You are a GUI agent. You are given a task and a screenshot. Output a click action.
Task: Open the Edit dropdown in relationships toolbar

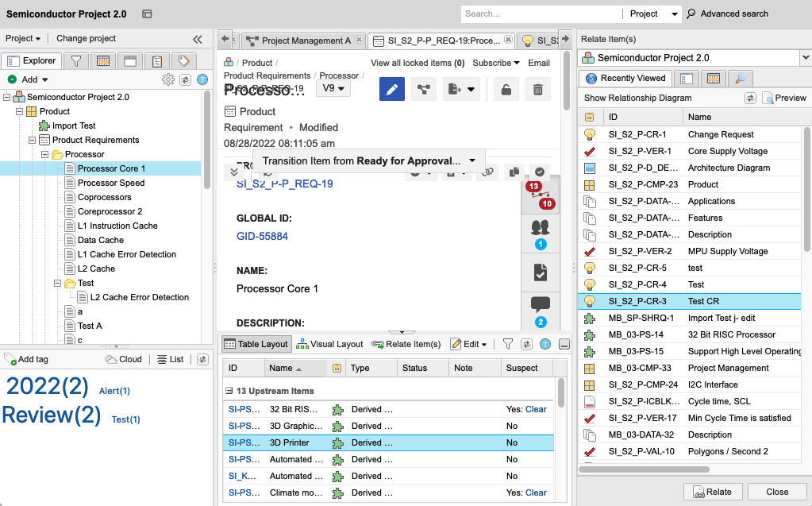[468, 344]
